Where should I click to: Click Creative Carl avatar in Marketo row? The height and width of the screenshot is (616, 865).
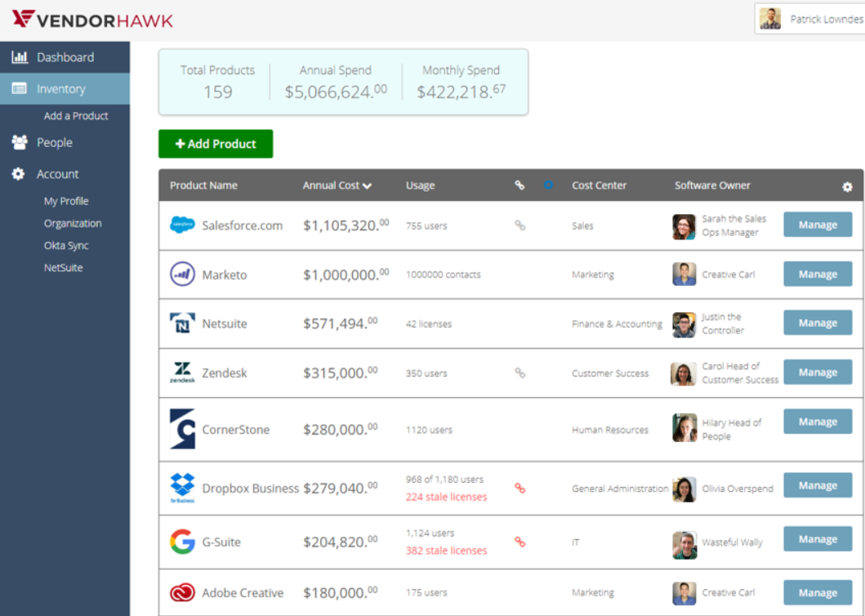click(684, 275)
